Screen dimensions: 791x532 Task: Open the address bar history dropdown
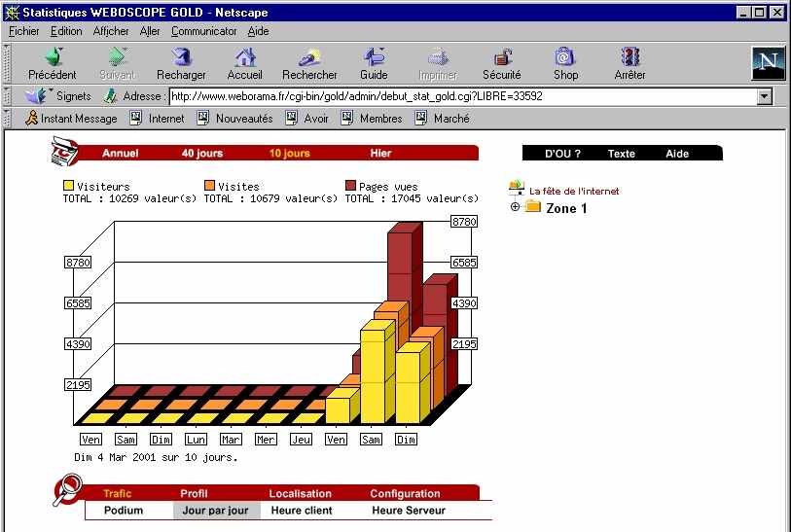(x=765, y=96)
